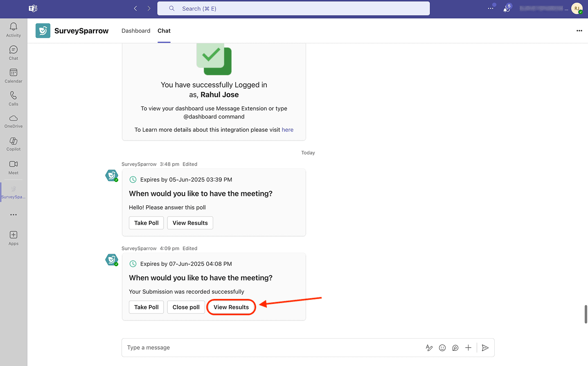Image resolution: width=588 pixels, height=366 pixels.
Task: Open the text format options icon
Action: [x=429, y=348]
